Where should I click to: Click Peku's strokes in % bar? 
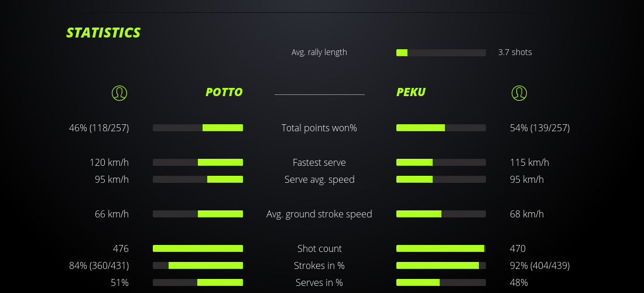tap(441, 265)
